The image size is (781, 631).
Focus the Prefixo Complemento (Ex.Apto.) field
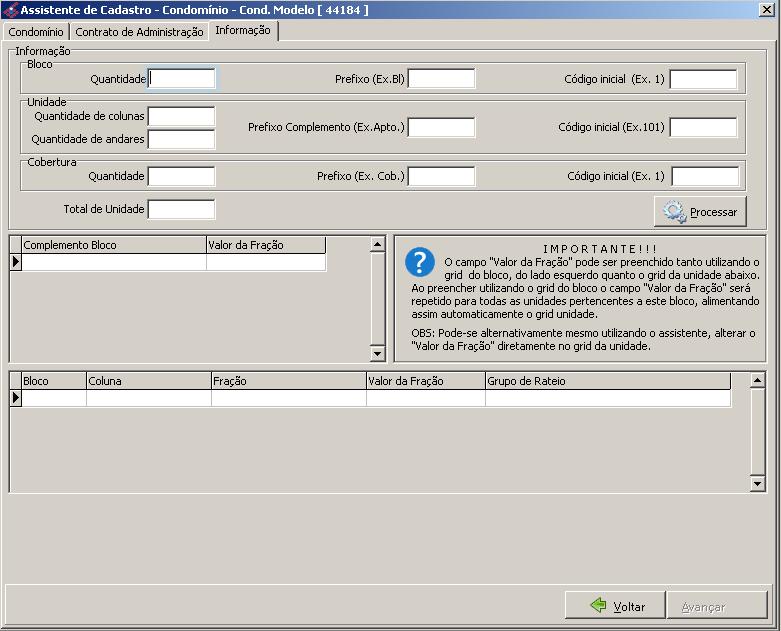441,128
